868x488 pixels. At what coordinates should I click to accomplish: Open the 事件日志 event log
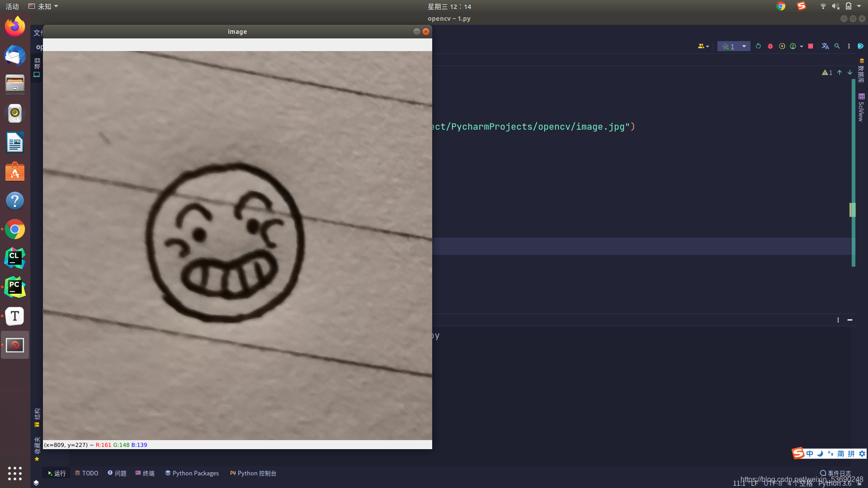pos(835,473)
